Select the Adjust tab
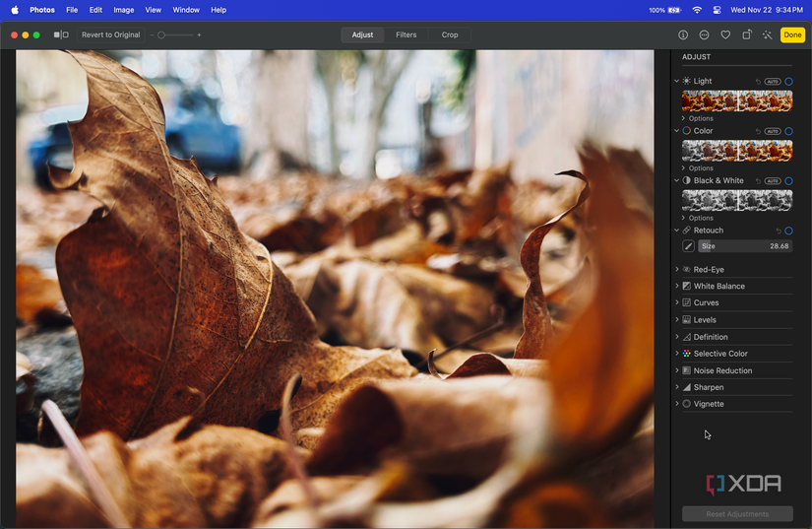Image resolution: width=812 pixels, height=529 pixels. 362,34
